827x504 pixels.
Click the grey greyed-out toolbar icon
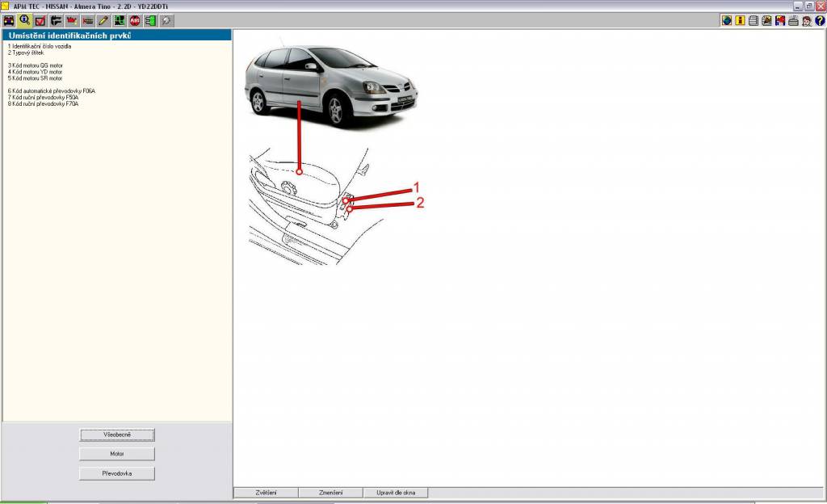[166, 21]
